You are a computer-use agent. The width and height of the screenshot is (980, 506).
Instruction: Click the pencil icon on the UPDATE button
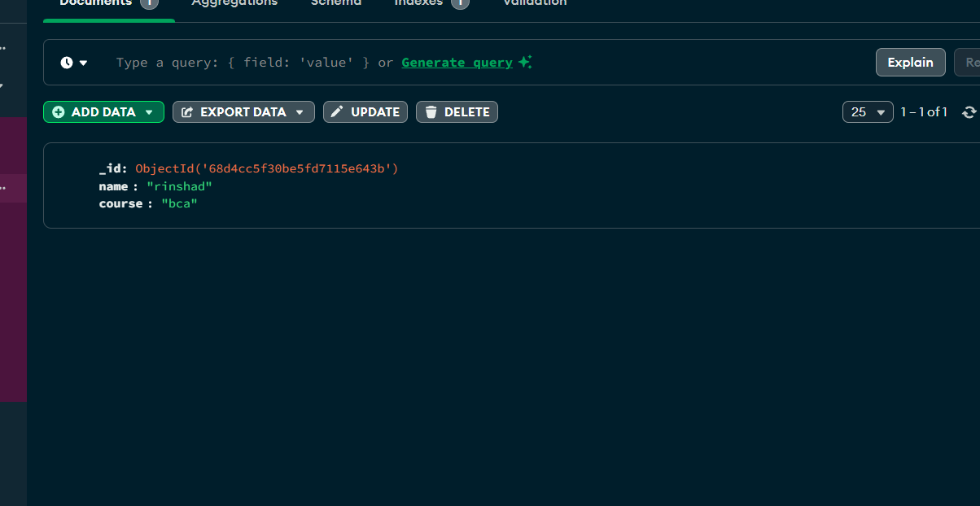tap(336, 111)
